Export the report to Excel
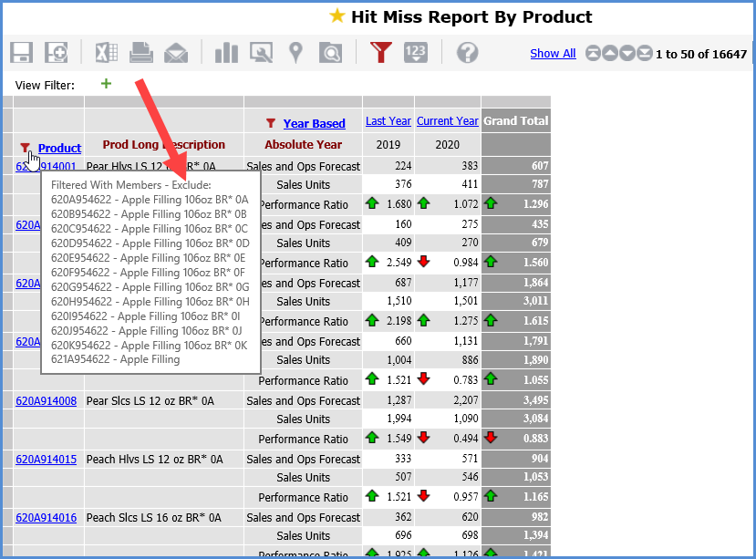This screenshot has height=559, width=756. (x=106, y=53)
